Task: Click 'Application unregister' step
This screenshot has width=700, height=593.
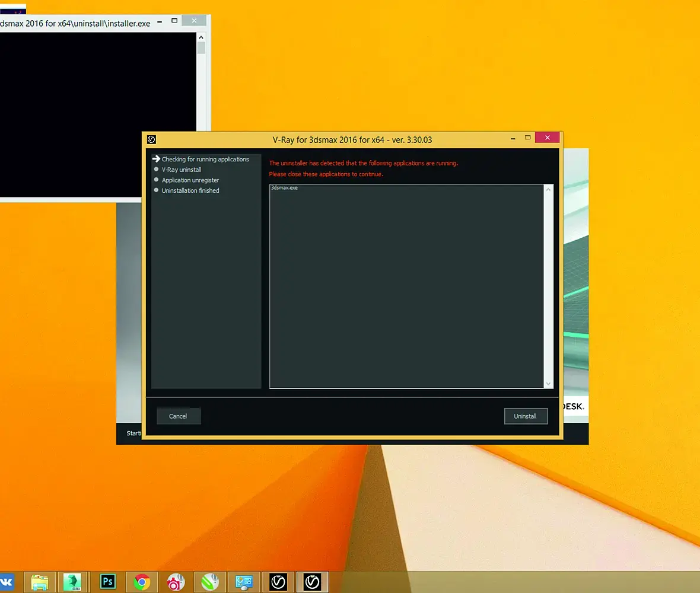Action: click(x=190, y=180)
